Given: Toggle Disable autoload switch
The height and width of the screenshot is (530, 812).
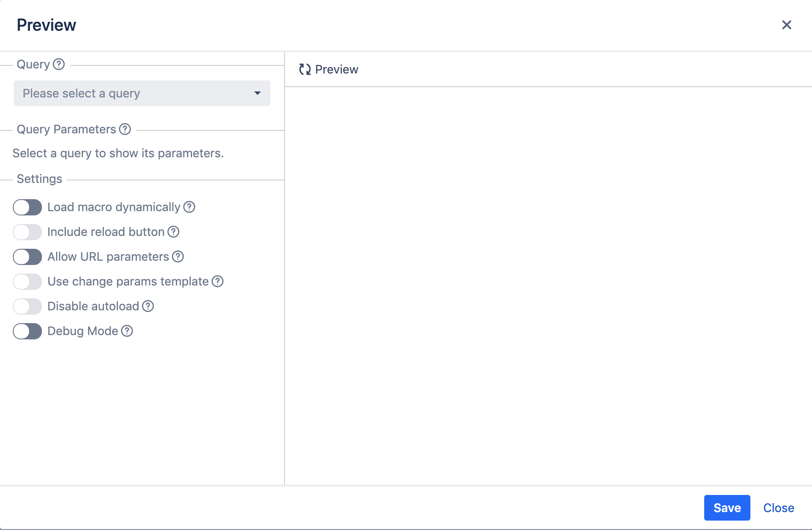Looking at the screenshot, I should click(x=27, y=306).
